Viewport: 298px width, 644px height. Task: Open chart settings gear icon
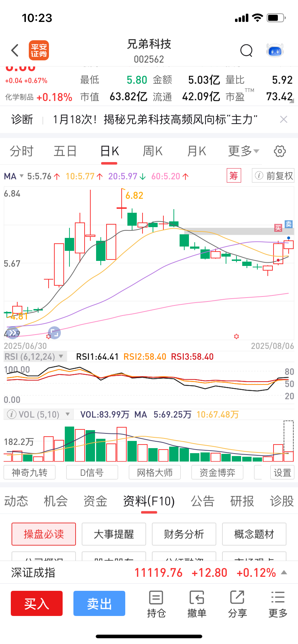coord(280,151)
